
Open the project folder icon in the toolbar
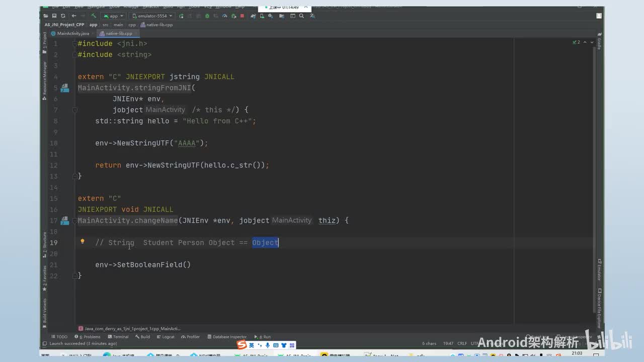click(x=46, y=16)
